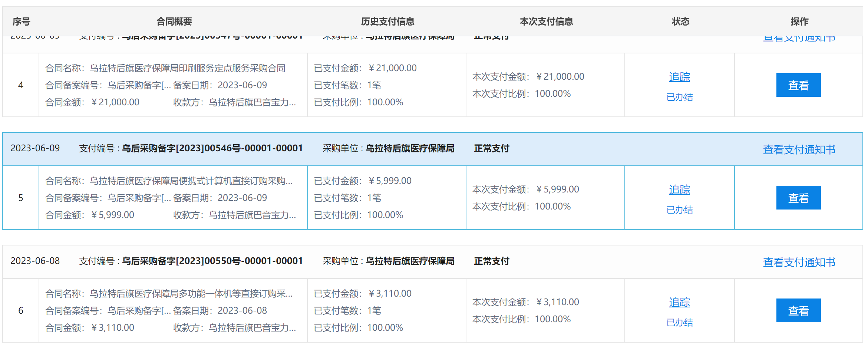
Task: Select payment number 乌后采购备字[2023]00546号-00001-00001
Action: [212, 148]
